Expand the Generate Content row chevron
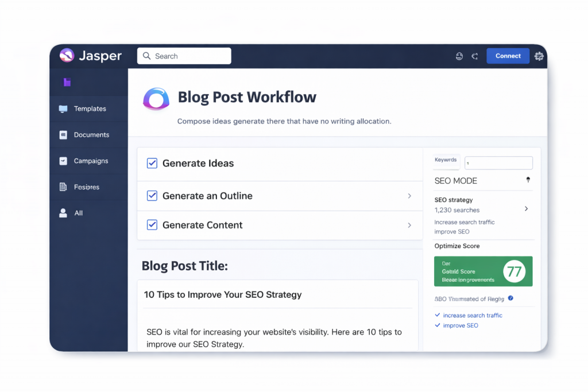 tap(409, 225)
